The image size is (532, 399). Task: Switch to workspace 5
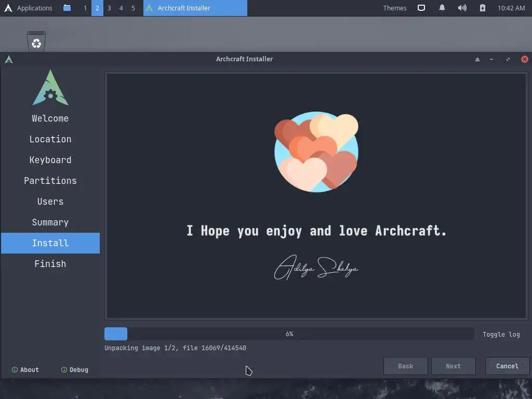click(133, 8)
